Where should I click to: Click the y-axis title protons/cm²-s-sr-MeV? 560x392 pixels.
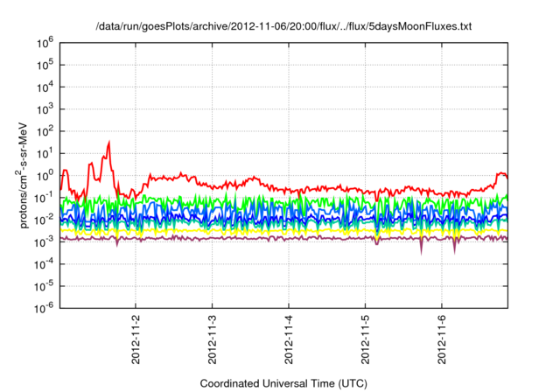(22, 175)
